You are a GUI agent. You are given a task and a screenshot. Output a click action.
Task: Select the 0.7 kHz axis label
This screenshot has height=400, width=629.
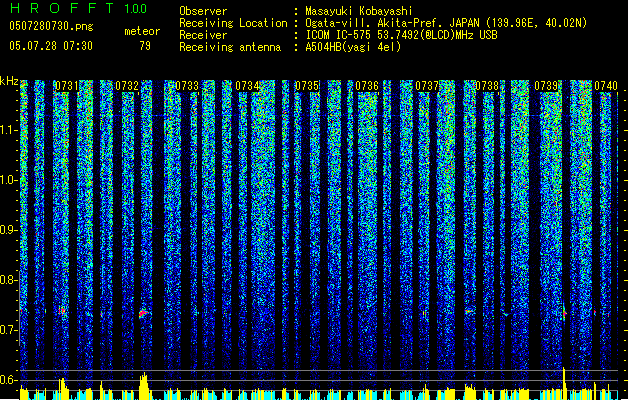click(8, 330)
